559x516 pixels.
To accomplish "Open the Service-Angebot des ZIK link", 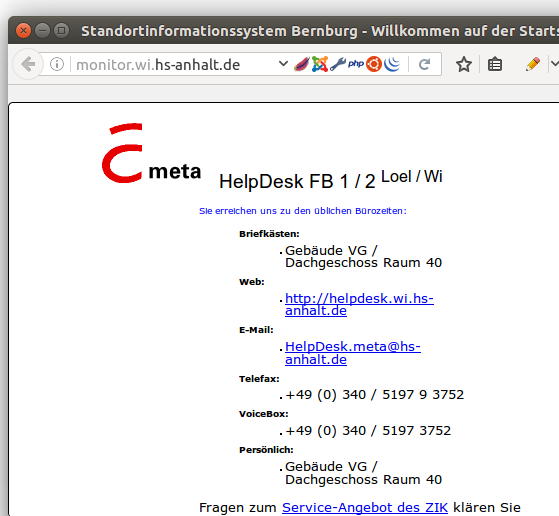I will (365, 507).
